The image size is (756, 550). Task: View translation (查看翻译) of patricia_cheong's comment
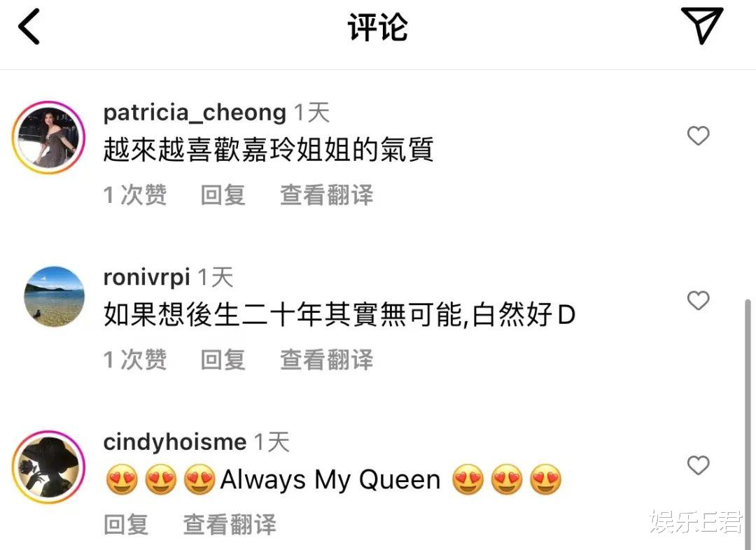pyautogui.click(x=326, y=195)
